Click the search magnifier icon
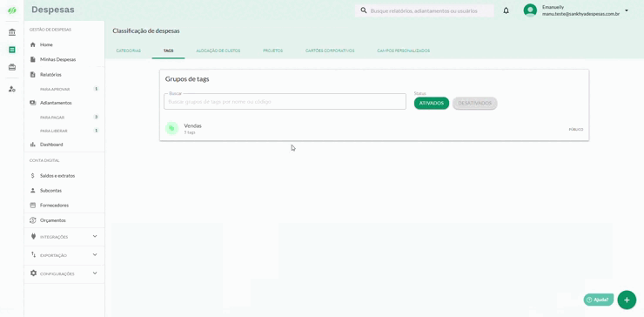Image resolution: width=644 pixels, height=317 pixels. point(364,10)
